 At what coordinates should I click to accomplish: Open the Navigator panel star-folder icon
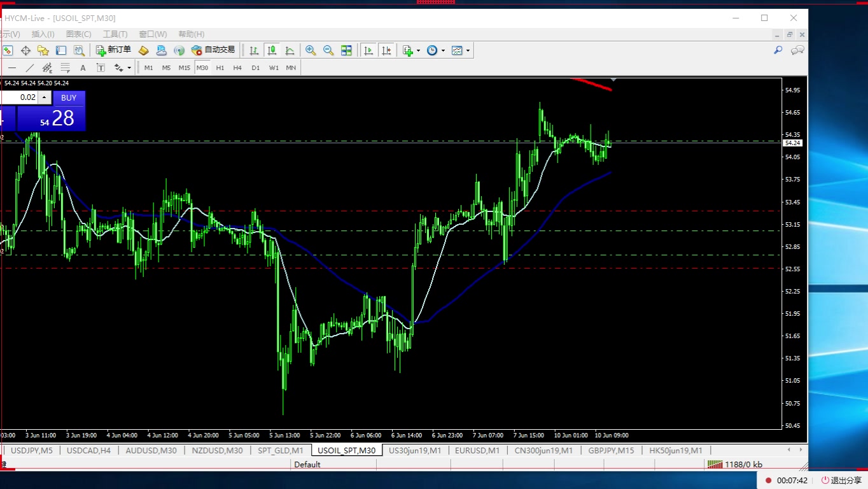click(43, 50)
